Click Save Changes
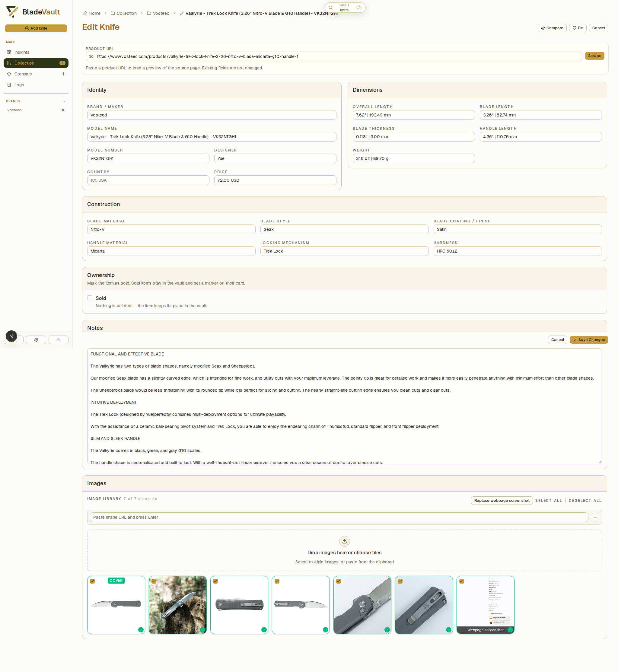 coord(588,340)
